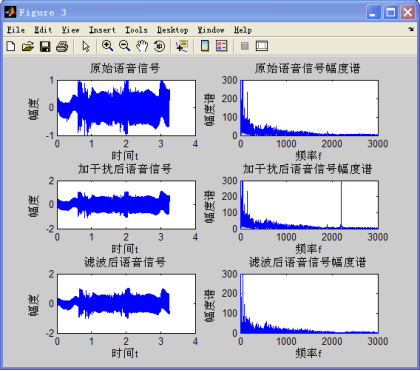Screen dimensions: 420x371
Task: Close the Figure 3 window
Action: 408,13
